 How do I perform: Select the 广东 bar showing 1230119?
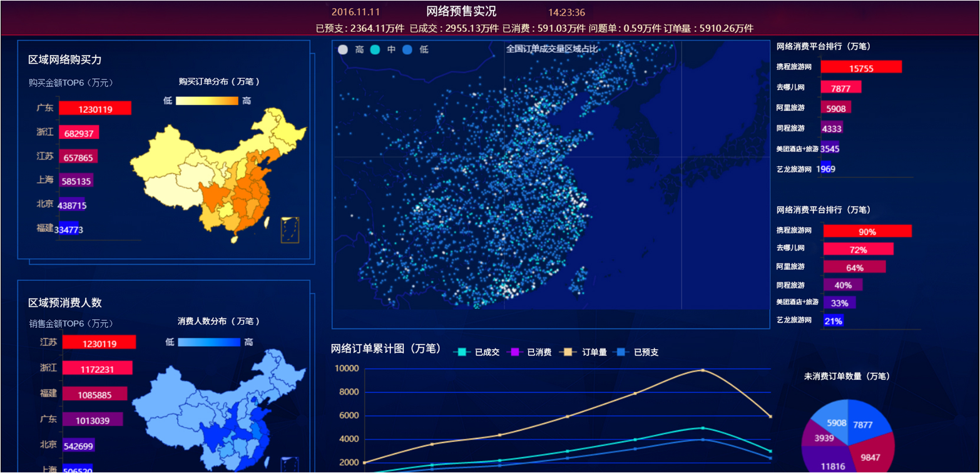pyautogui.click(x=95, y=109)
